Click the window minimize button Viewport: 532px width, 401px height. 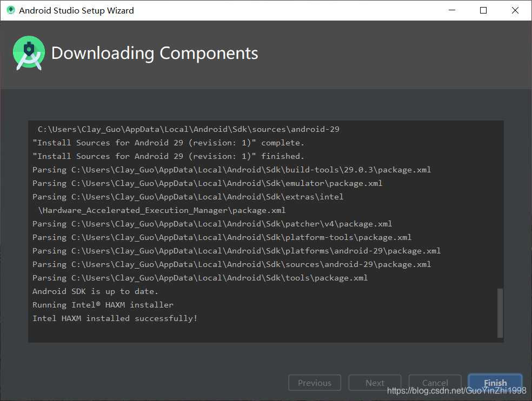[x=451, y=10]
